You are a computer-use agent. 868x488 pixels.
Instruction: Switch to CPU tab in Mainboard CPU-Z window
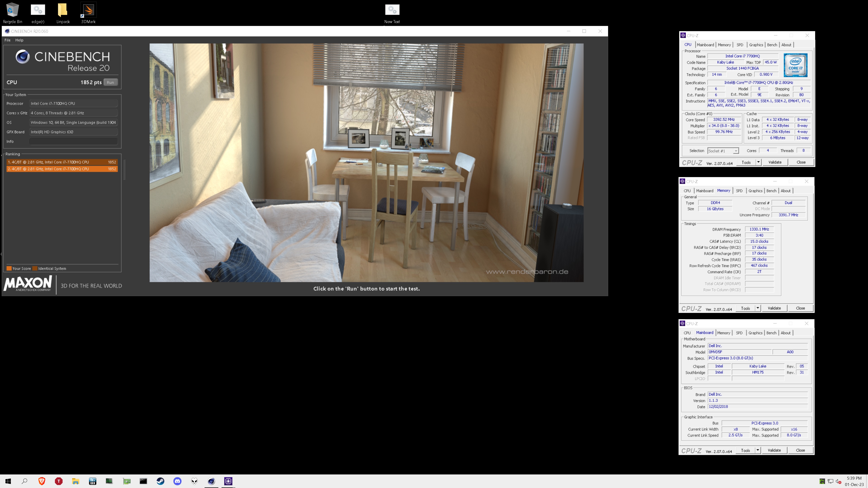pyautogui.click(x=687, y=333)
